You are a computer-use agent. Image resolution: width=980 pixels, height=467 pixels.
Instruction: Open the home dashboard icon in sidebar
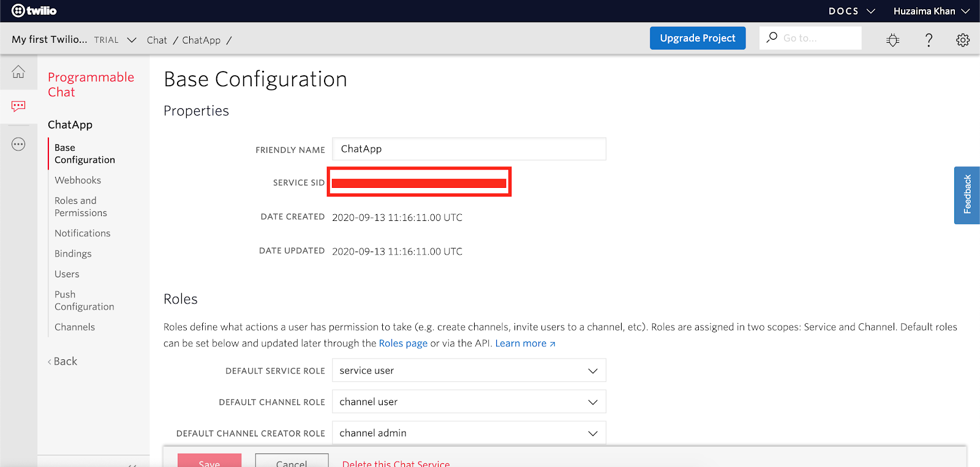pos(18,72)
